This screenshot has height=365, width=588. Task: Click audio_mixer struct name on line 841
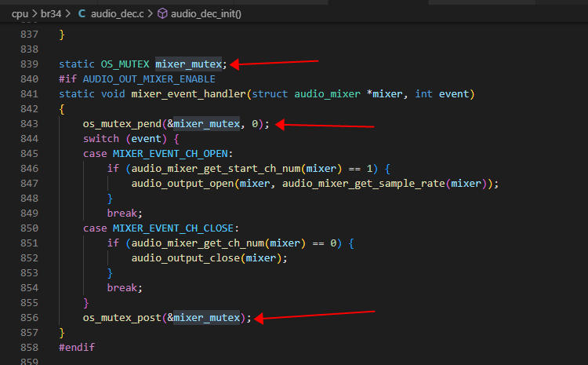pos(327,94)
